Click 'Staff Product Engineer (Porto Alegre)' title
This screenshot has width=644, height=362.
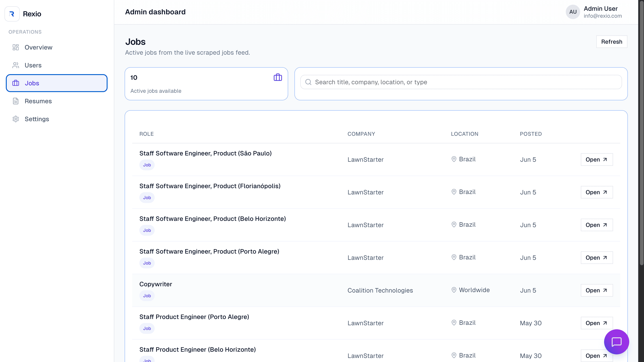194,317
